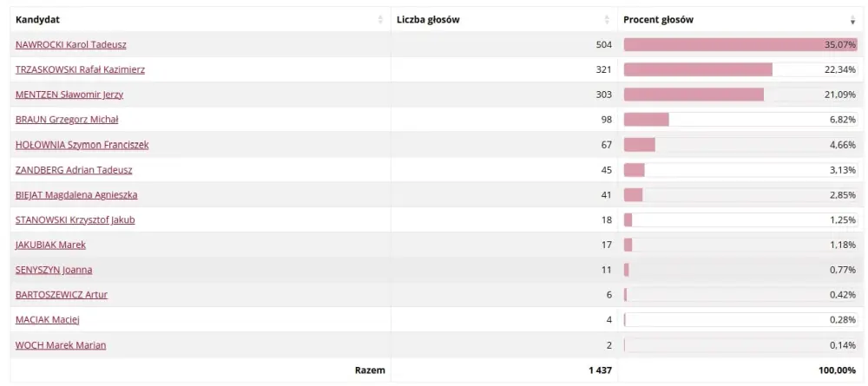
Task: Sort by Kandydat column arrows icon
Action: 380,20
